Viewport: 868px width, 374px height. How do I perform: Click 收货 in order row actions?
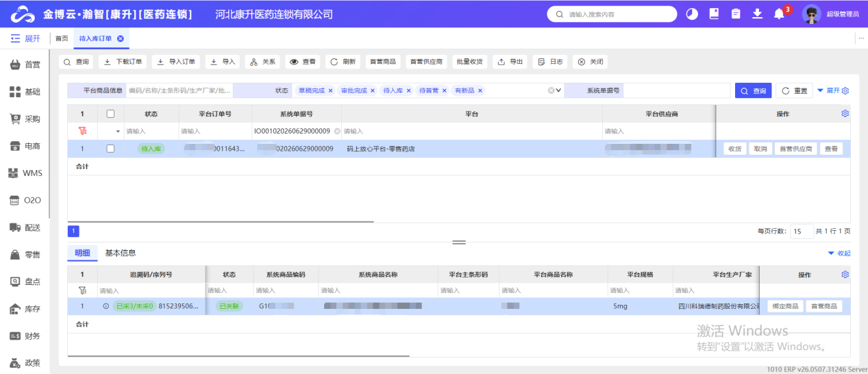[734, 149]
